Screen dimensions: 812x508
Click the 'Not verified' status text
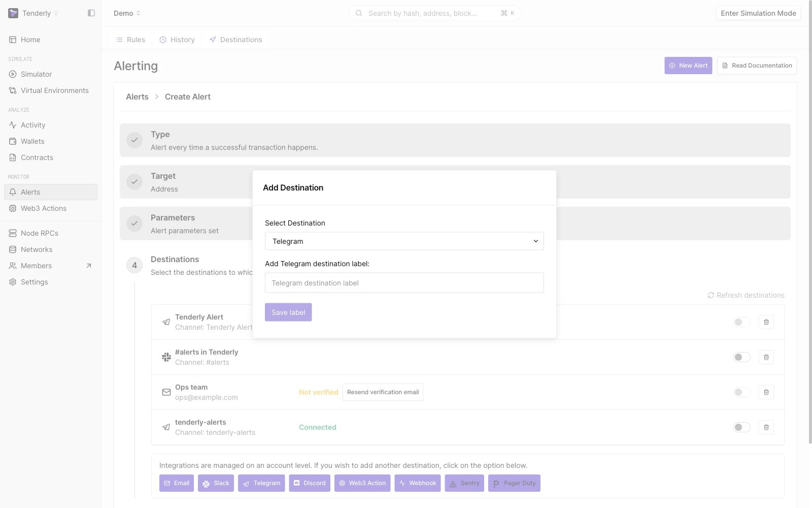[x=319, y=392]
